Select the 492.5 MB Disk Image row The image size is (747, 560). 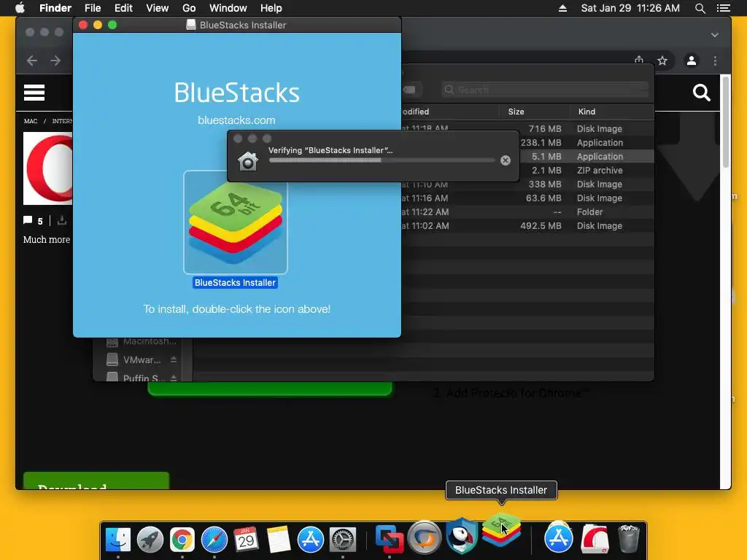pos(527,226)
